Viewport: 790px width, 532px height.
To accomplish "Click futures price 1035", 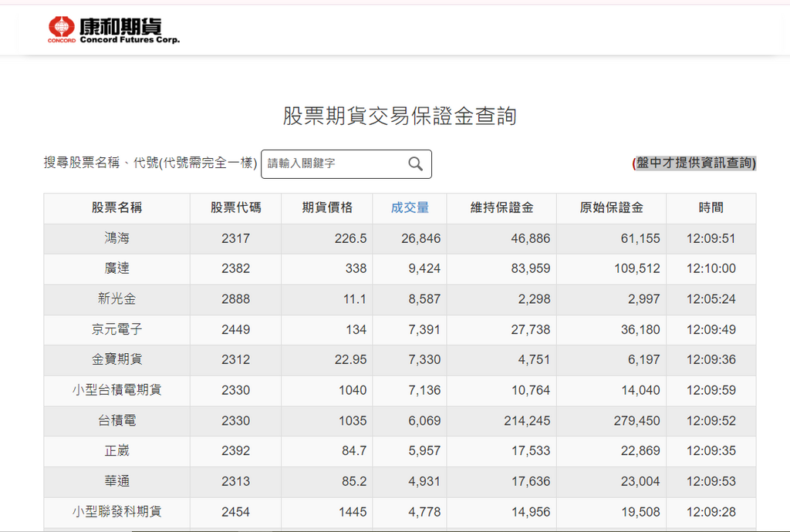I will click(x=353, y=420).
